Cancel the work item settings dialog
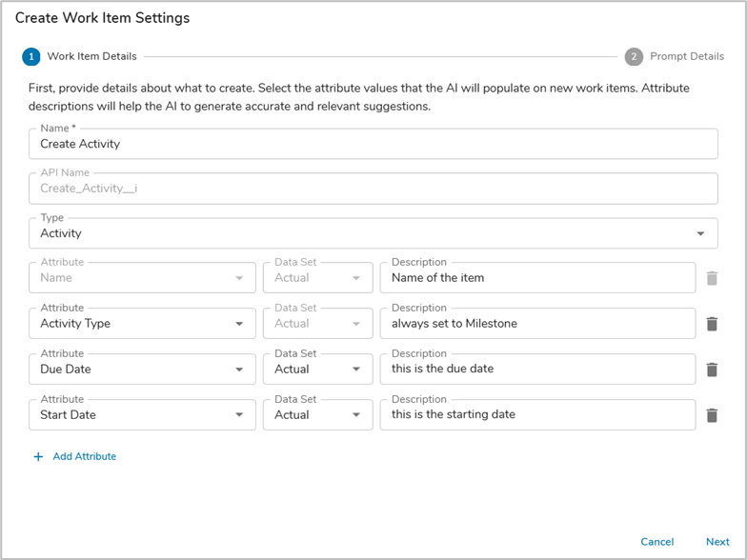 point(656,542)
